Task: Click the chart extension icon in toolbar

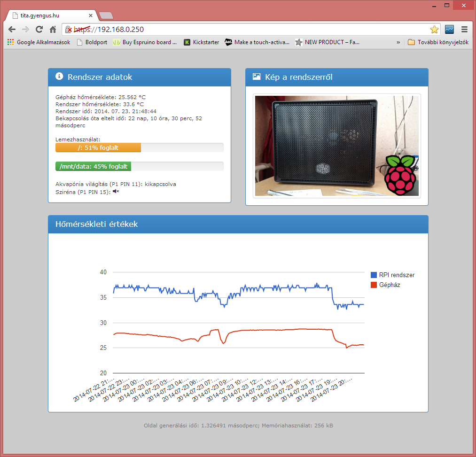Action: coord(450,29)
